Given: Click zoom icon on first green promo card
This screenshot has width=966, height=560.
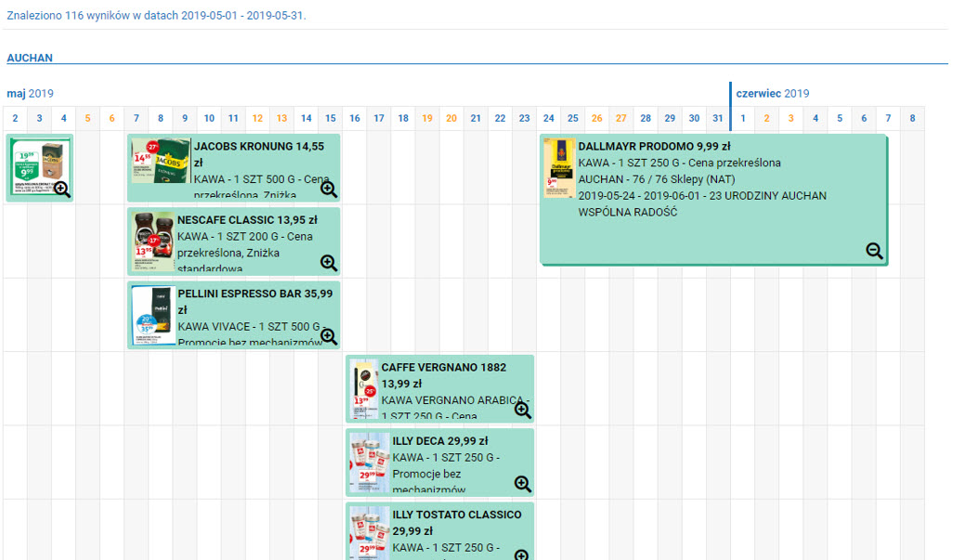Looking at the screenshot, I should click(61, 189).
